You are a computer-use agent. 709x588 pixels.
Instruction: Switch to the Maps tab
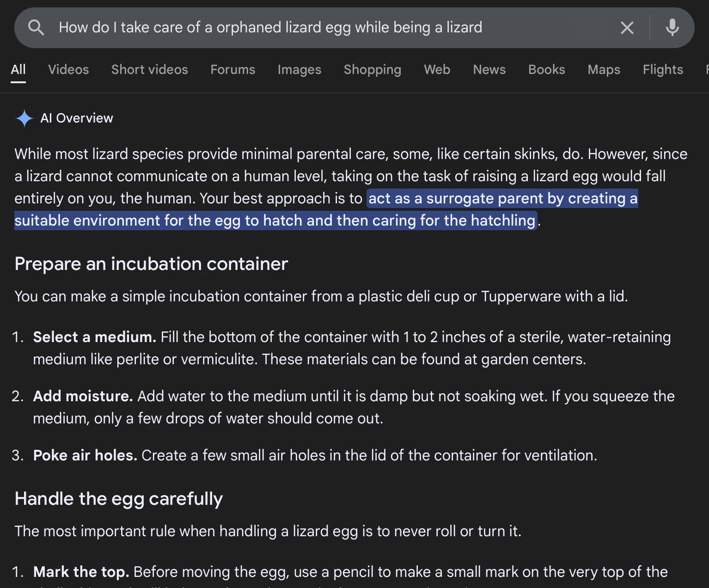pos(604,70)
